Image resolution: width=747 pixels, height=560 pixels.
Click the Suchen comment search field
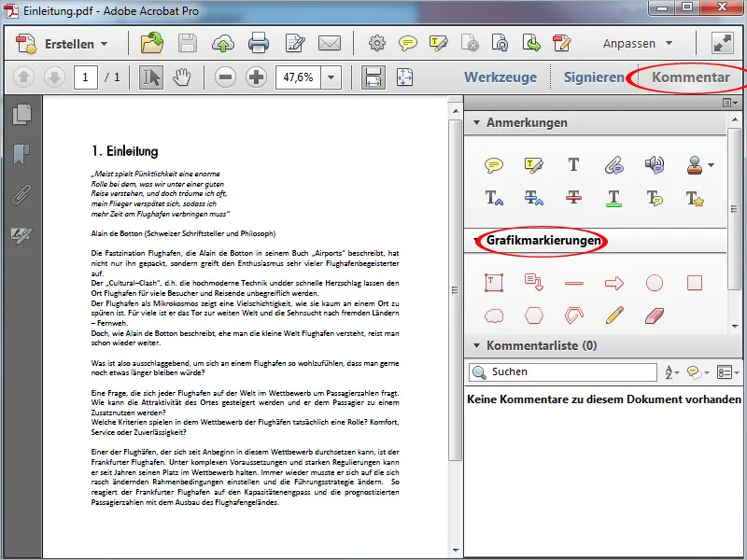tap(563, 371)
